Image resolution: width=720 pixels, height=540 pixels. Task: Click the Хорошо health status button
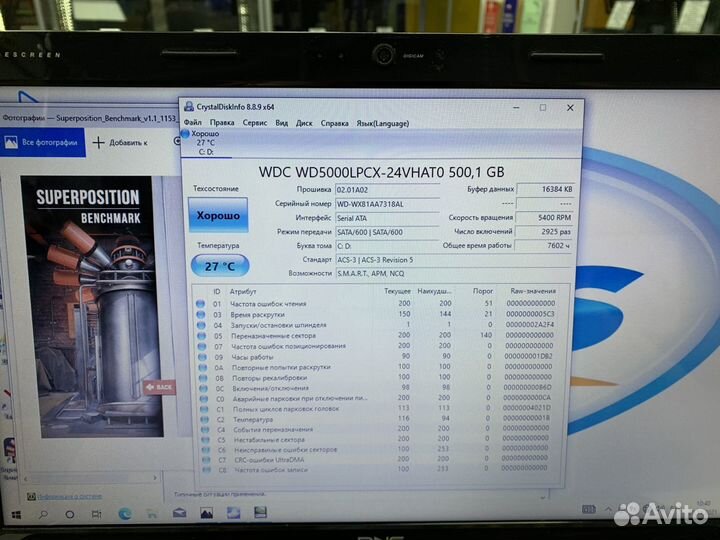pos(218,215)
